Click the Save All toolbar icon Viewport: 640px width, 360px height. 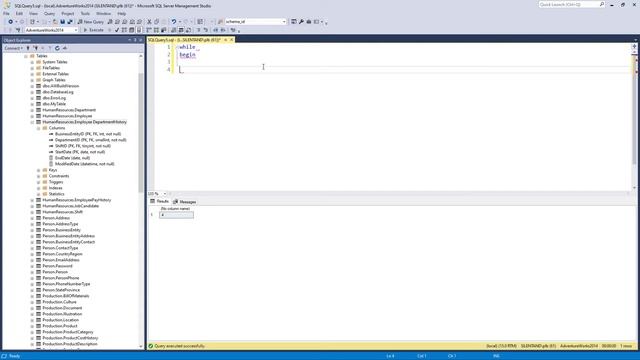click(70, 22)
